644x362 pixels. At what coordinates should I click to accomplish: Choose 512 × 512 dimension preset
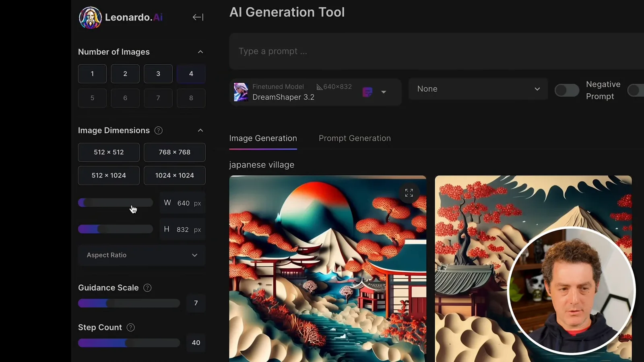coord(109,152)
